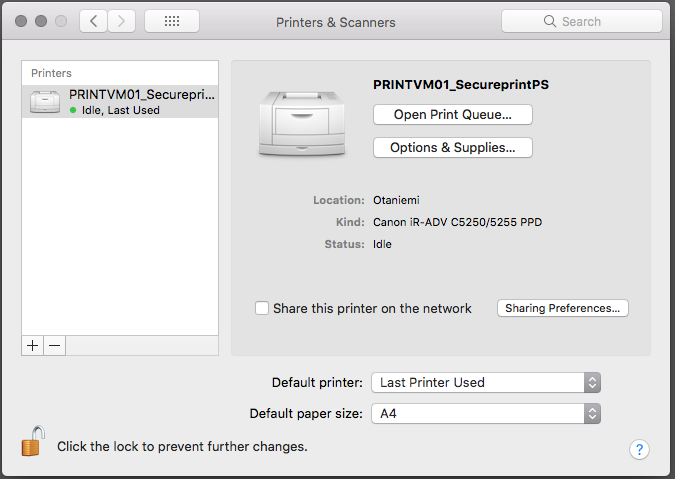Open the Default printer dropdown
Screen dimensions: 675x479
tap(486, 382)
